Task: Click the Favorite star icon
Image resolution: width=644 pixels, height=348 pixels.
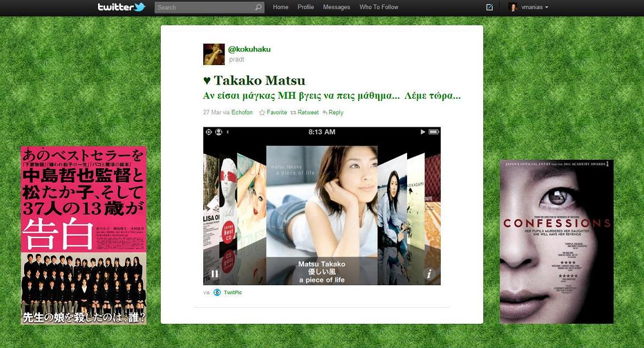Action: click(262, 113)
